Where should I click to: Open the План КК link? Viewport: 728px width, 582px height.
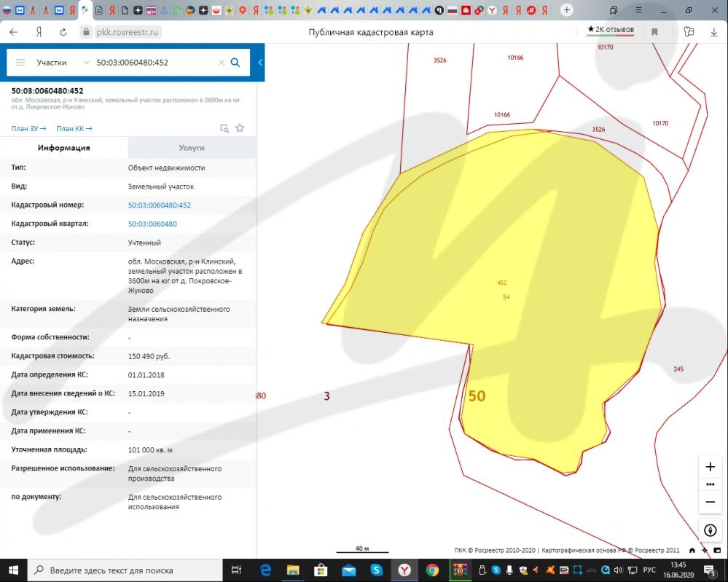click(x=74, y=128)
